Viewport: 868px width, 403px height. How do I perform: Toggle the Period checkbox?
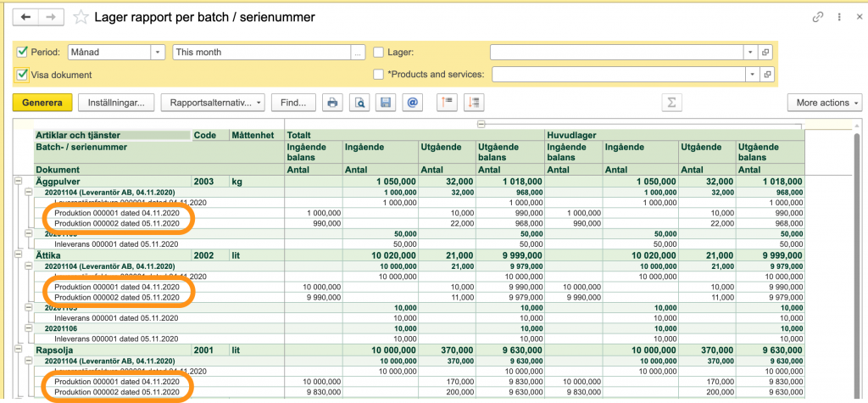[x=22, y=52]
